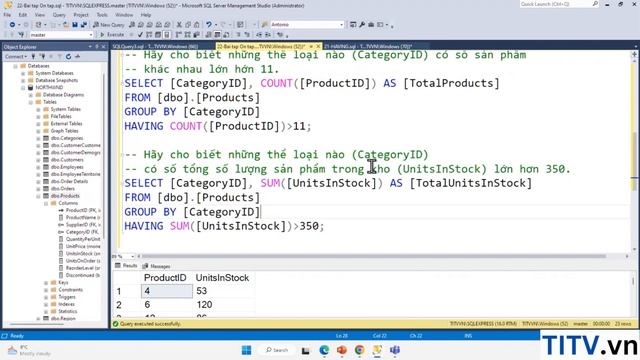This screenshot has width=640, height=360.
Task: Switch to the Messages results tab
Action: pos(156,266)
